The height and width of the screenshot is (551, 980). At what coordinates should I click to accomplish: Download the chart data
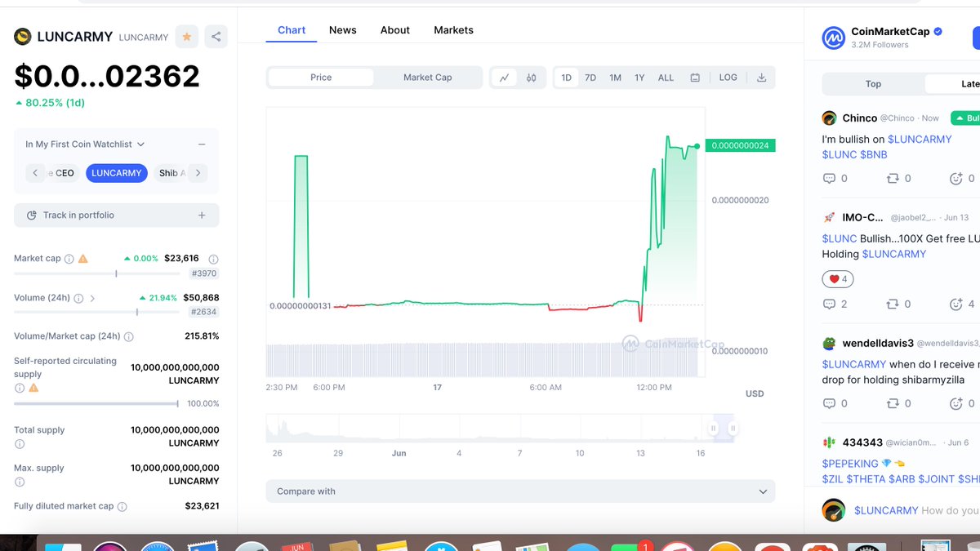(x=761, y=77)
